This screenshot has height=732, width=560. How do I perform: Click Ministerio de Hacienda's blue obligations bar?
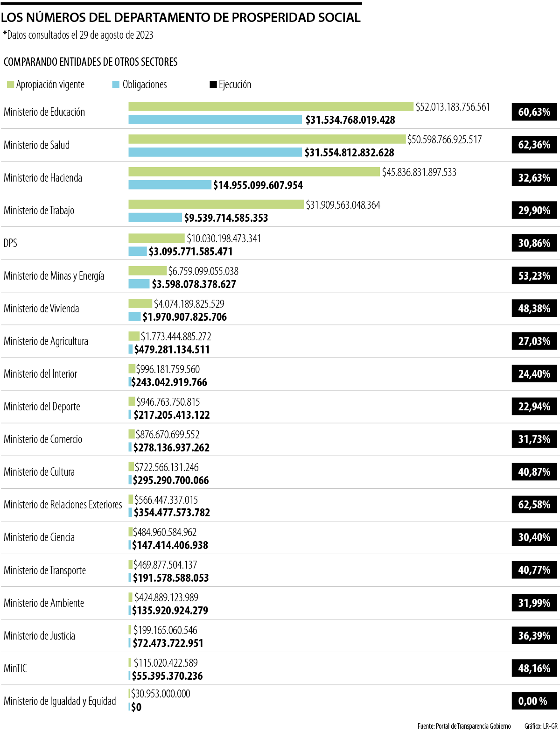tap(169, 185)
